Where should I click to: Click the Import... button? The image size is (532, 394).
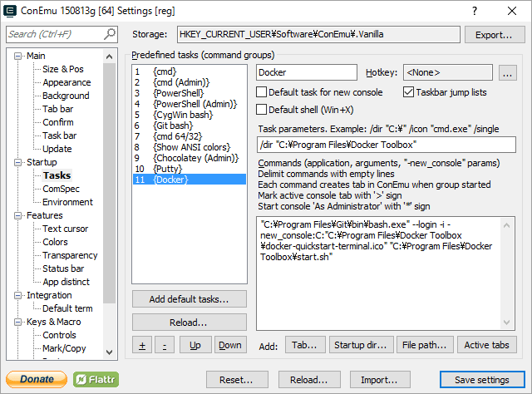click(380, 379)
